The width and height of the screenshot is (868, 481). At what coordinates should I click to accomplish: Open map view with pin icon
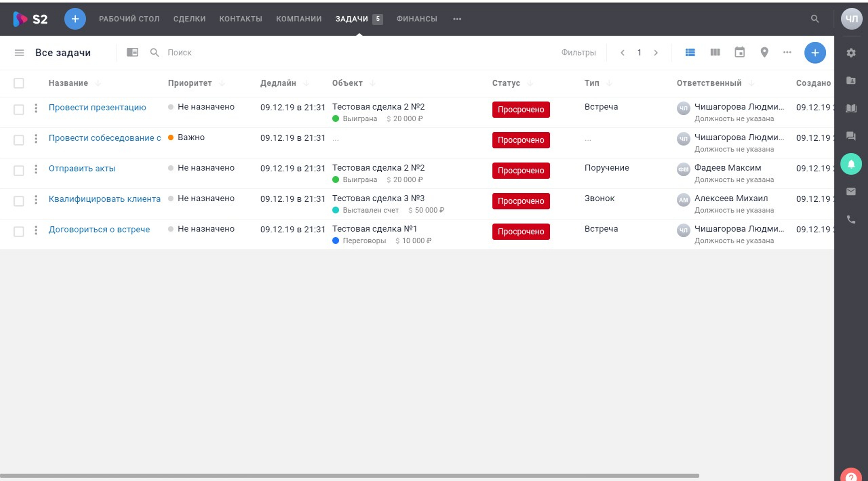764,52
